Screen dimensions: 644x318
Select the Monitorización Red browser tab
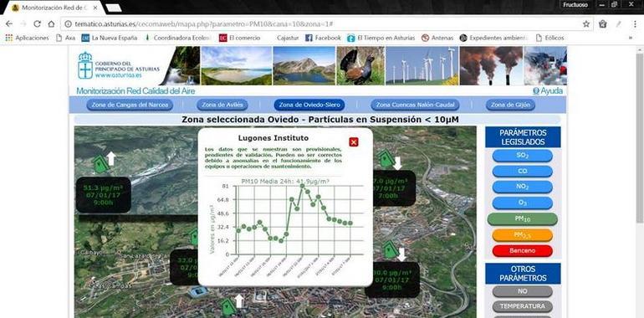(54, 8)
